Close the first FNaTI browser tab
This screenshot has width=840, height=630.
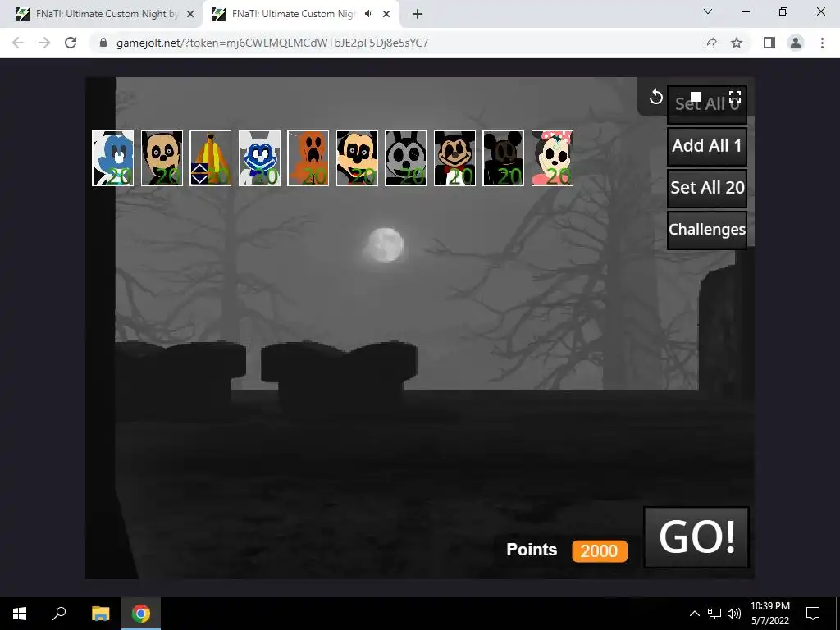(190, 15)
